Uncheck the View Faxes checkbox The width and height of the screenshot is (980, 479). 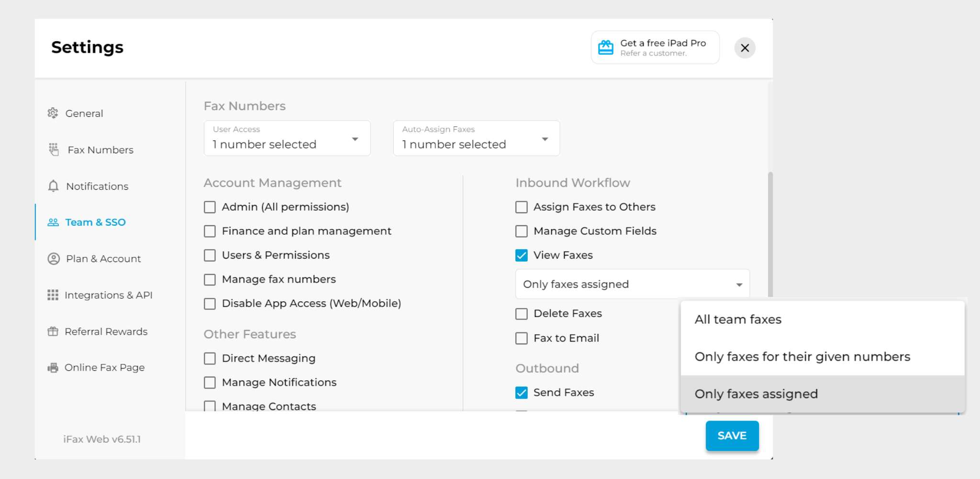tap(522, 255)
